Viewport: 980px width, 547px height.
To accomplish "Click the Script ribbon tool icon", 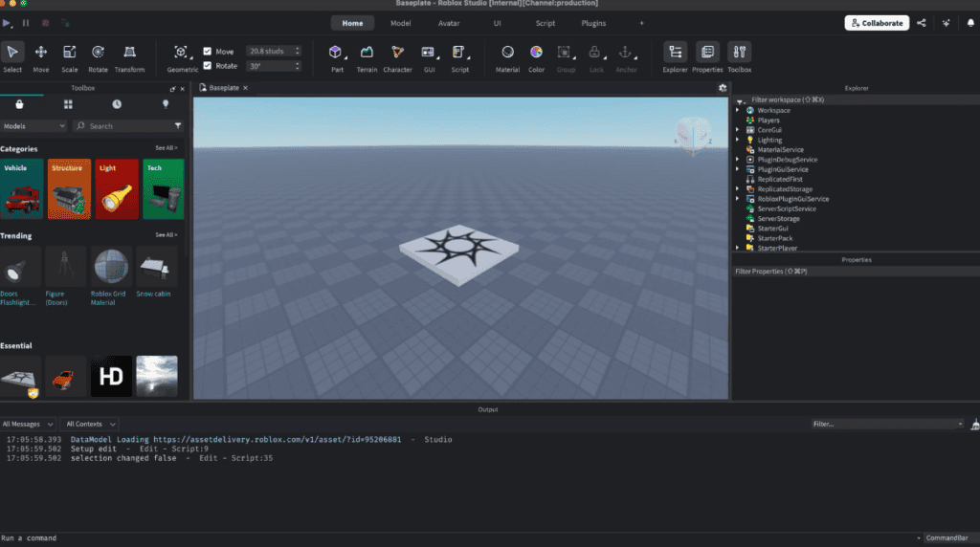I will 458,52.
